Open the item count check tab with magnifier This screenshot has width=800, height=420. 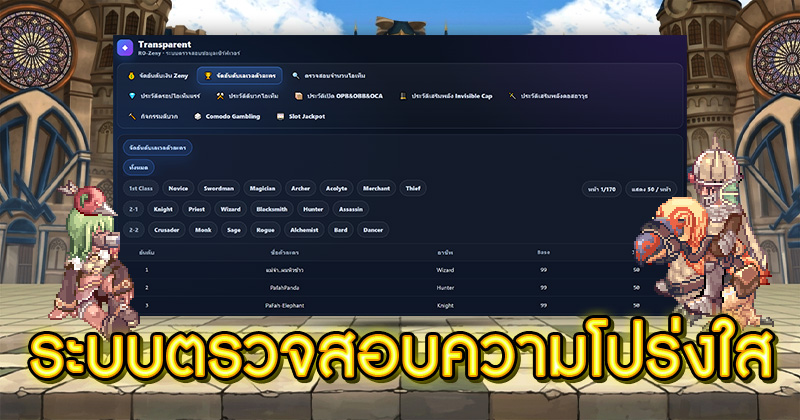click(329, 76)
